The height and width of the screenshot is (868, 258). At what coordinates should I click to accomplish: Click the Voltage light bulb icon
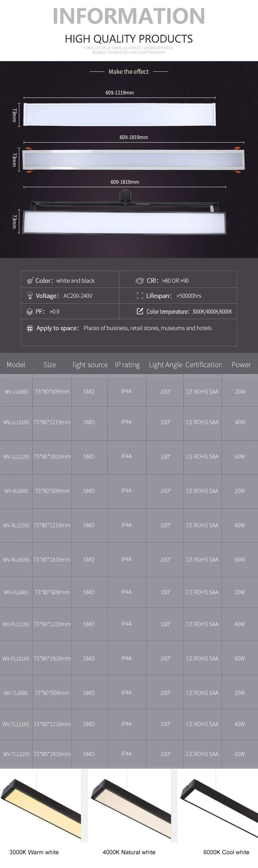[x=30, y=296]
